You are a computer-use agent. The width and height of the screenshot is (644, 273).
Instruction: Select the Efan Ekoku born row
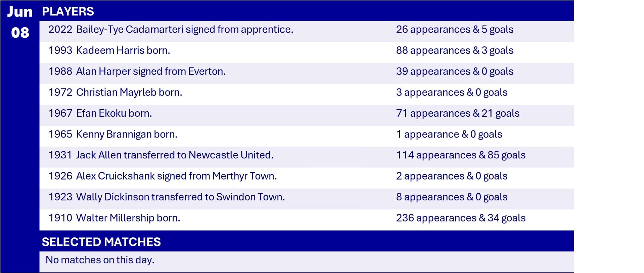[100, 113]
